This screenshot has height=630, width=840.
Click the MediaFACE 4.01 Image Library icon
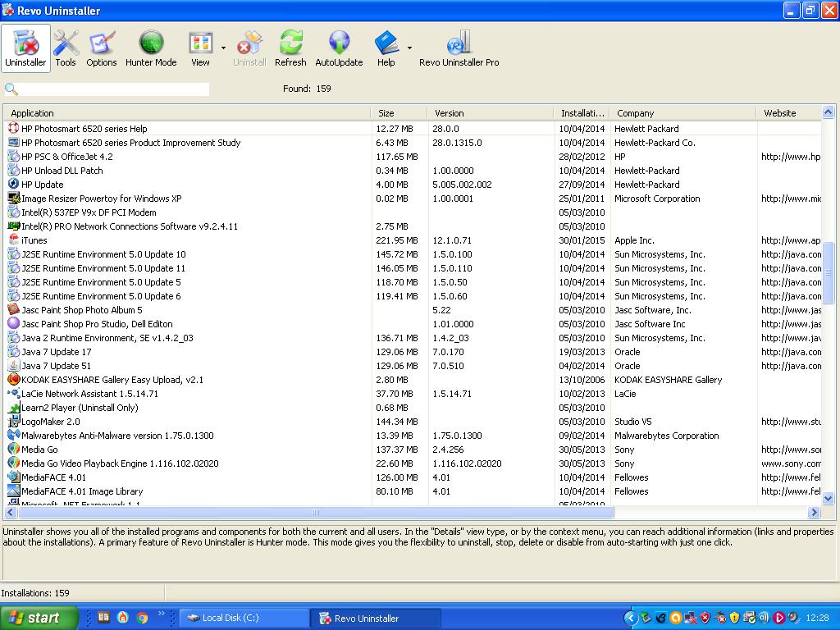(13, 491)
